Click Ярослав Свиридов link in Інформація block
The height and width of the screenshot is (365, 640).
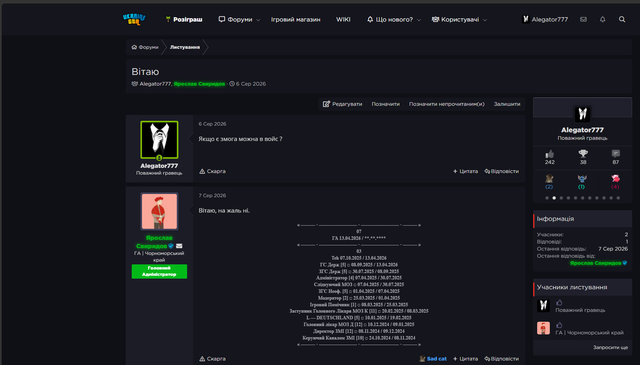[x=596, y=263]
